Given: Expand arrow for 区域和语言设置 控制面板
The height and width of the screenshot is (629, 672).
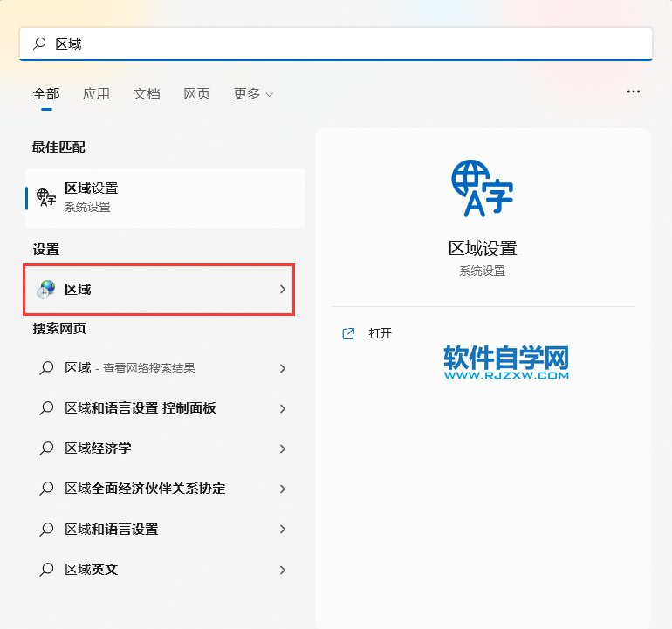Looking at the screenshot, I should 282,408.
